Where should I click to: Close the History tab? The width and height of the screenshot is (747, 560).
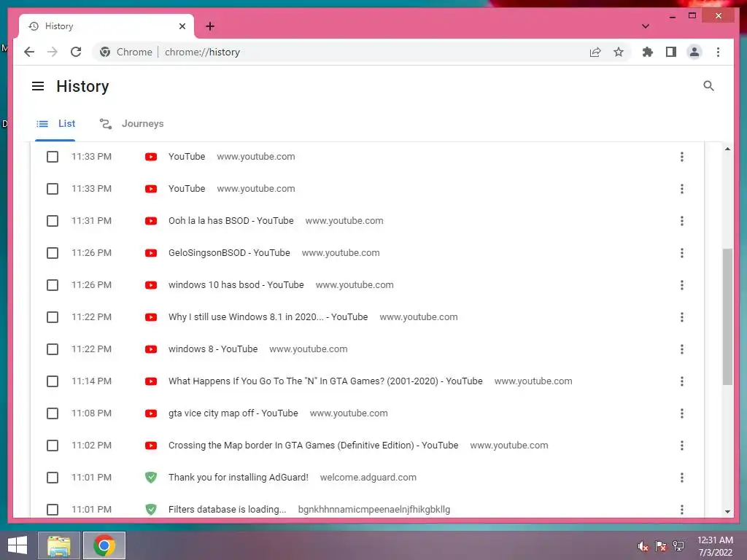(182, 26)
